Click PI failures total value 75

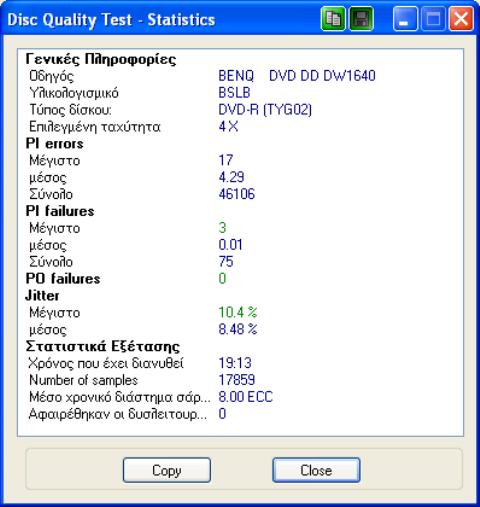(x=226, y=262)
